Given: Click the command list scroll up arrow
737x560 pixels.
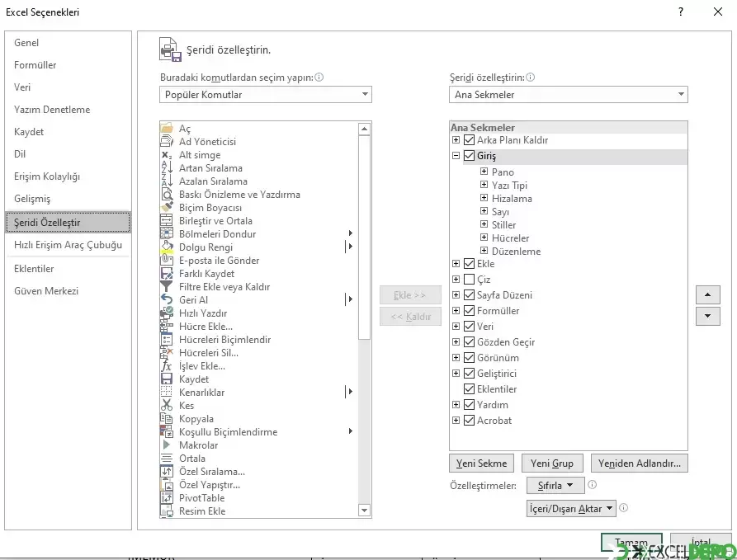Looking at the screenshot, I should [364, 129].
